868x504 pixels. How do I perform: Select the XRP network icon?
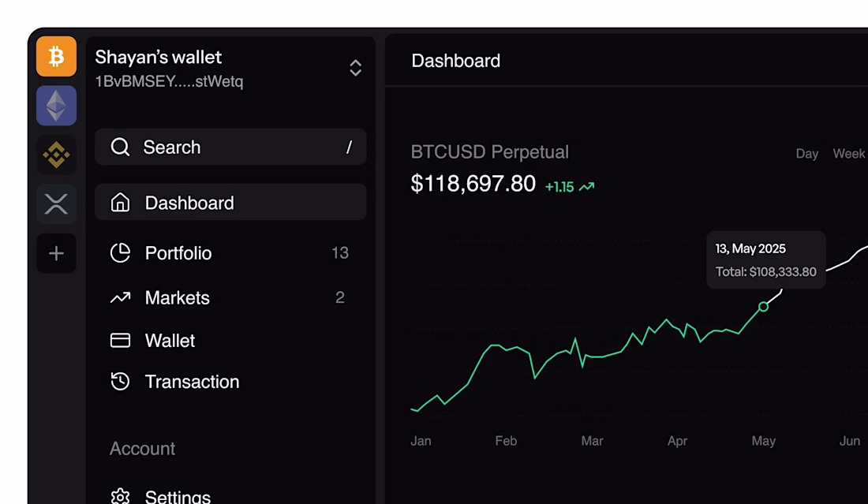click(56, 204)
